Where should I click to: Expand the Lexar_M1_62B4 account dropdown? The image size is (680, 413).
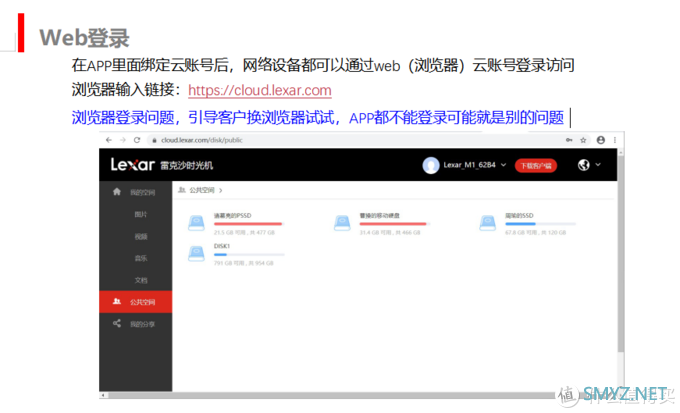(x=503, y=165)
